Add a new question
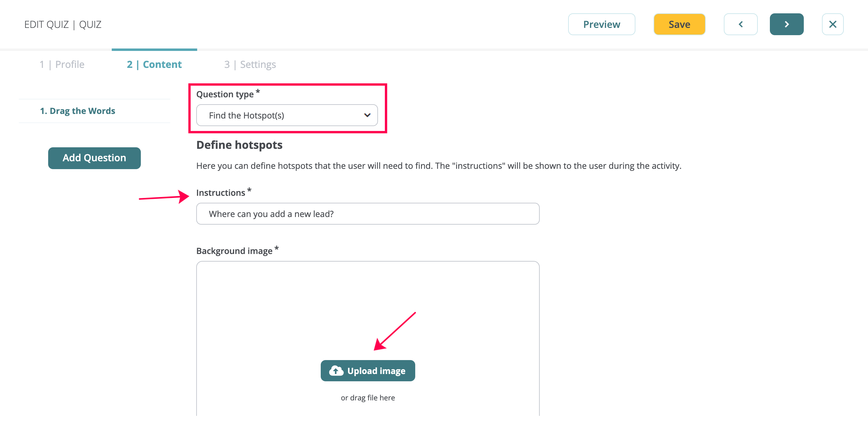This screenshot has width=868, height=431. click(94, 158)
